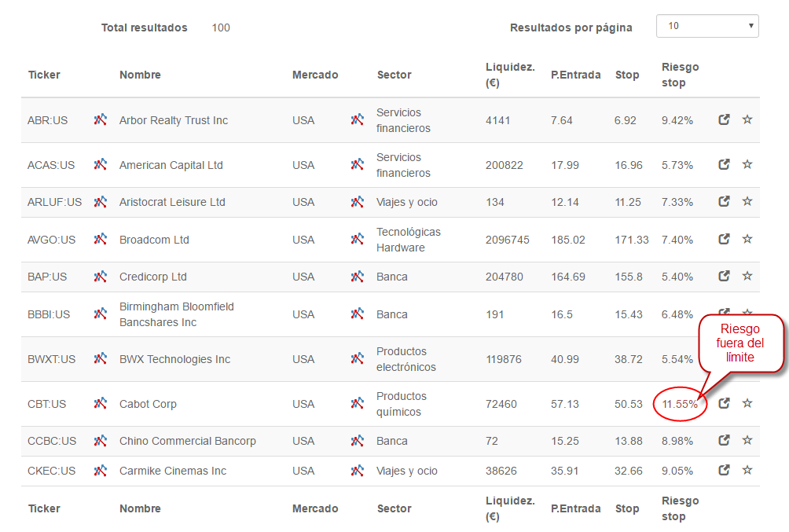Click the circled 11.55% risk value
This screenshot has height=532, width=789.
click(680, 404)
